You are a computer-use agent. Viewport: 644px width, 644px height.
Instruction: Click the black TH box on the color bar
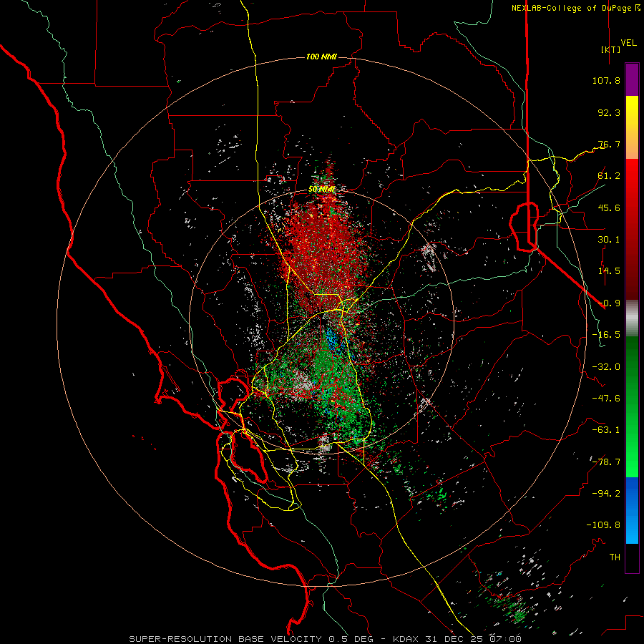[x=632, y=557]
